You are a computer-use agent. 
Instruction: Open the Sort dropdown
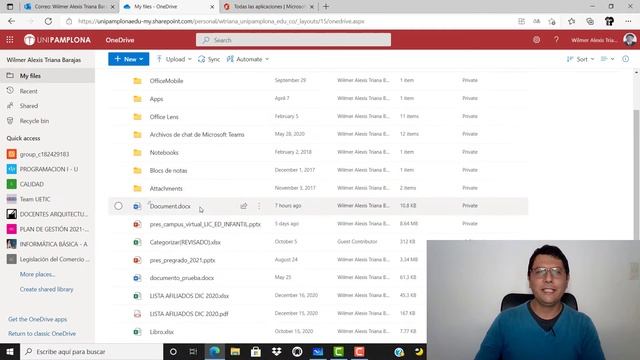click(x=580, y=59)
